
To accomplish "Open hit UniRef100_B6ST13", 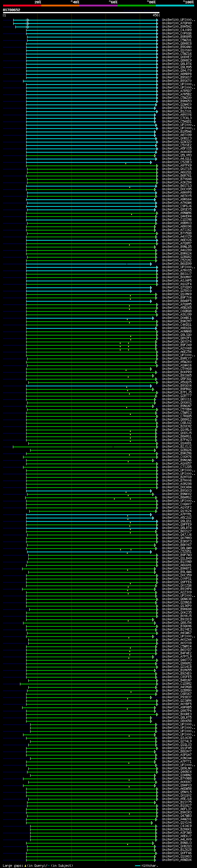I will (177, 186).
